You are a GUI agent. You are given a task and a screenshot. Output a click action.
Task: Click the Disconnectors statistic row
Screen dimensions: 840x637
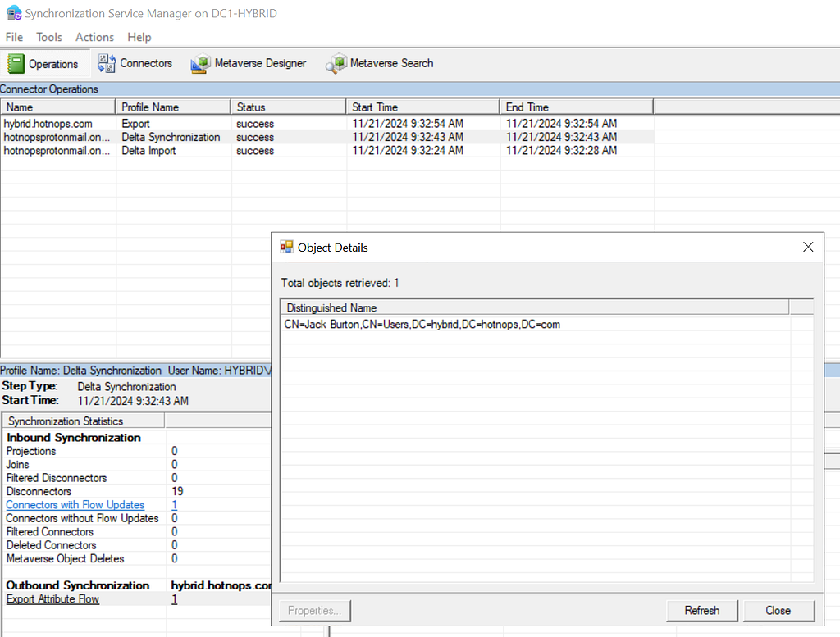[137, 491]
